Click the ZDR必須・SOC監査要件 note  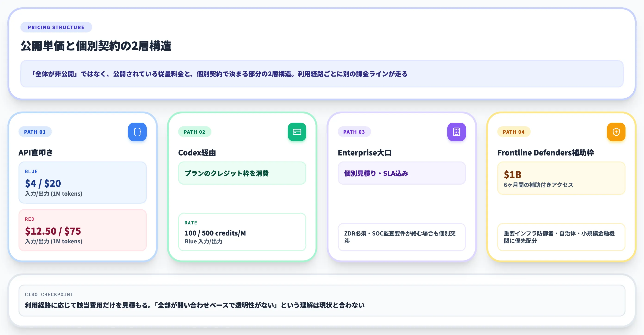(402, 237)
